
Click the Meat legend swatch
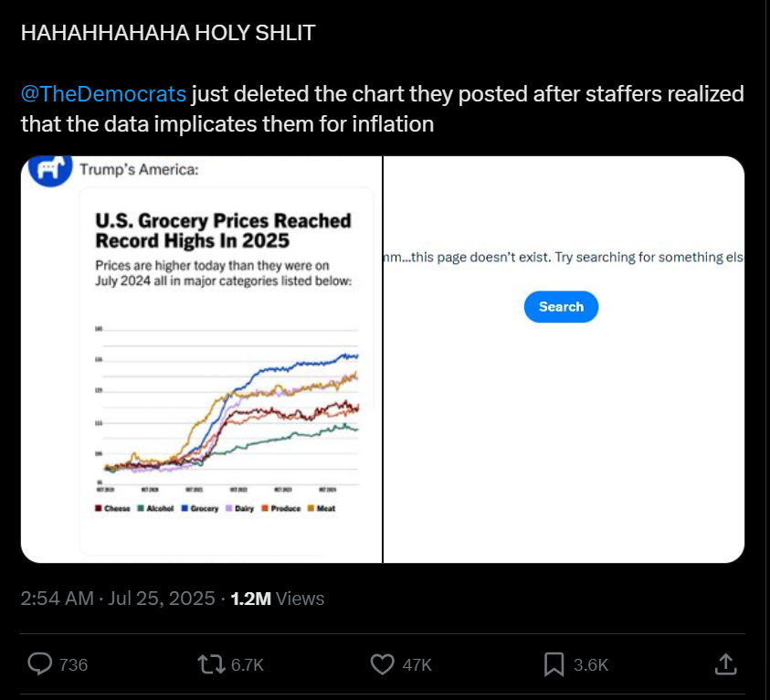coord(311,508)
